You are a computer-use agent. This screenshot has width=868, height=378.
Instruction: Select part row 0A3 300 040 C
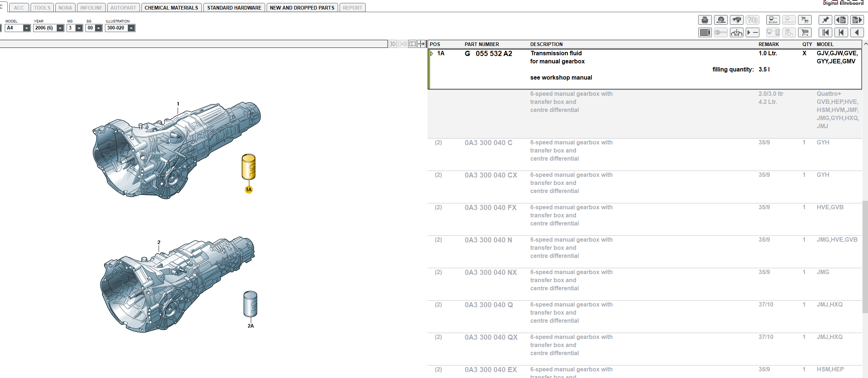[644, 154]
